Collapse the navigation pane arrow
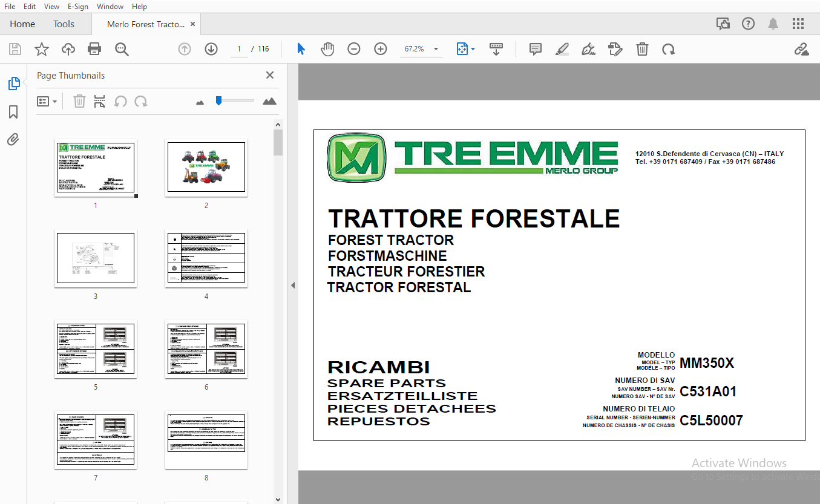This screenshot has width=820, height=504. click(x=293, y=285)
